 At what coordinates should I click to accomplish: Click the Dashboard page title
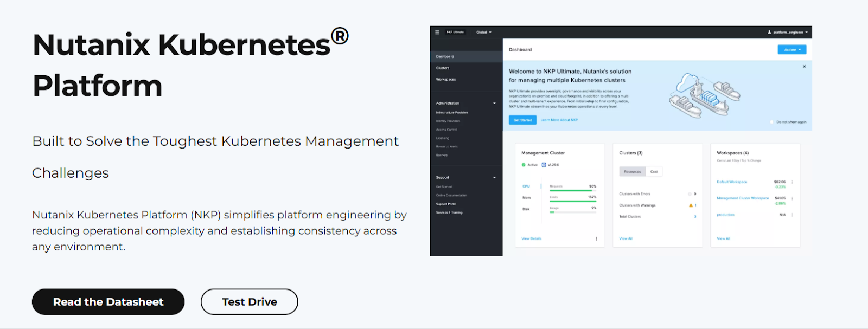520,50
